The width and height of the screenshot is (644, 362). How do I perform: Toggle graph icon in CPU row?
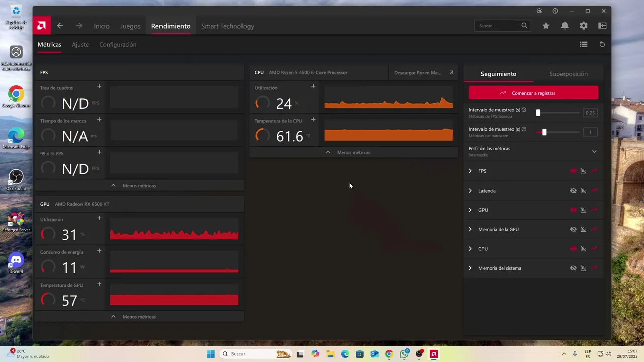coord(583,249)
